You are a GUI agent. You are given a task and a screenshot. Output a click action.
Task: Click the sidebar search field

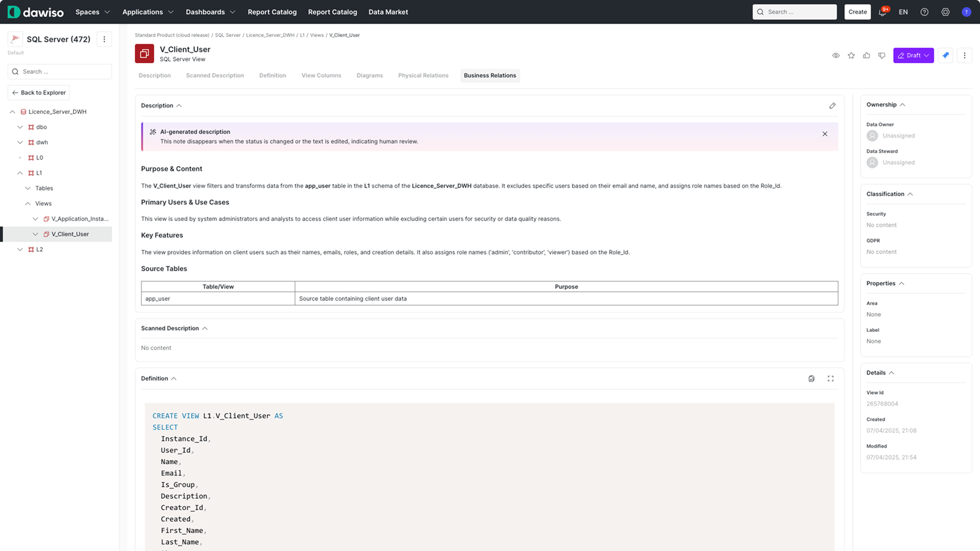click(x=59, y=71)
